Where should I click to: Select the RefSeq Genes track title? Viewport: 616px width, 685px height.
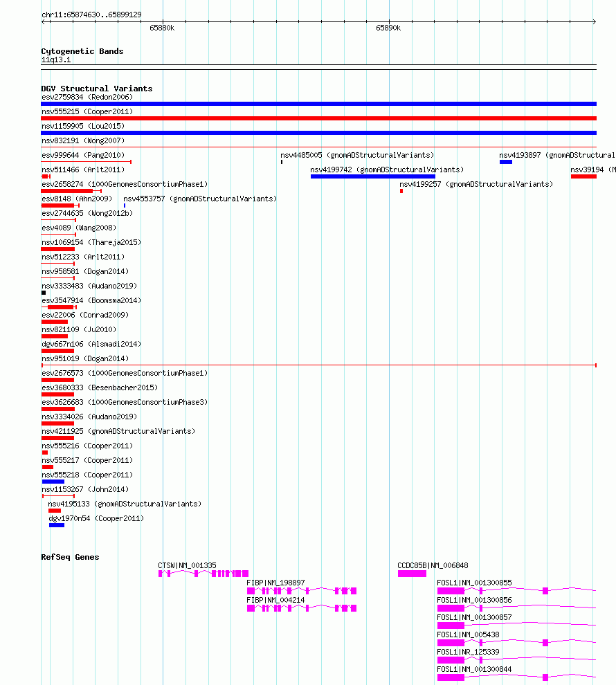(70, 558)
